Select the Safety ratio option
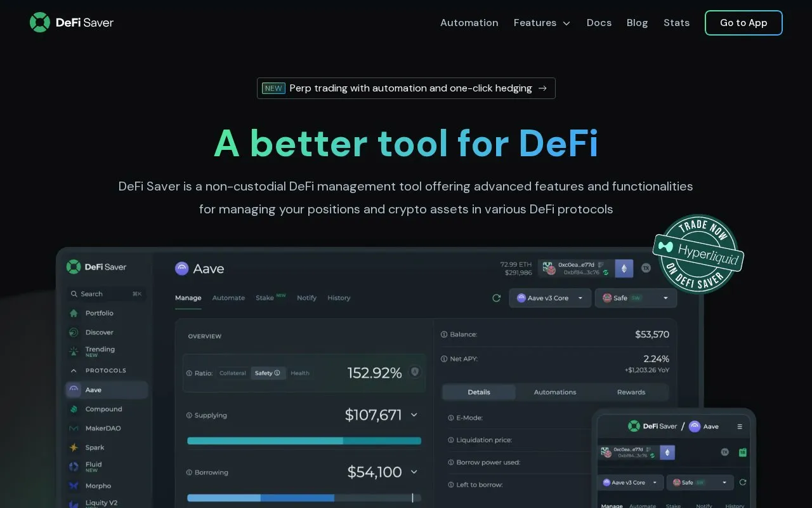The width and height of the screenshot is (812, 508). (x=268, y=373)
